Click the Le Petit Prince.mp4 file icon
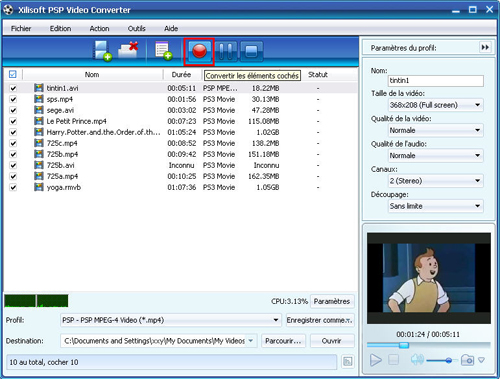 pyautogui.click(x=39, y=121)
